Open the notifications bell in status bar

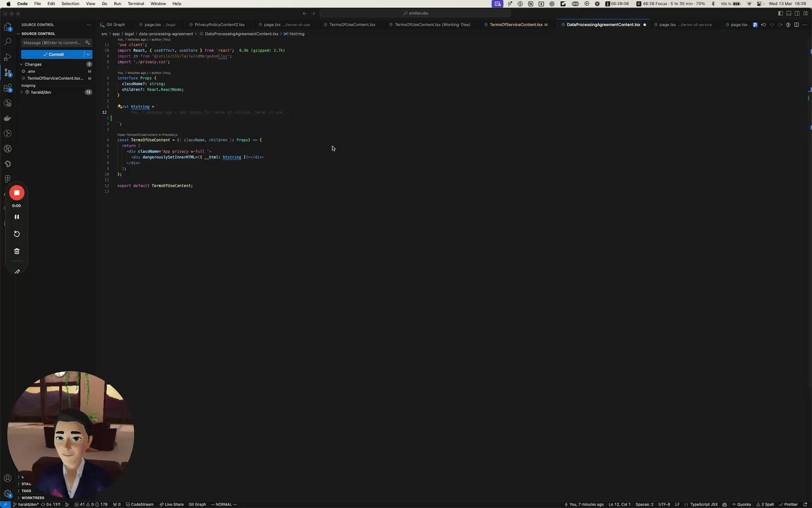point(806,504)
